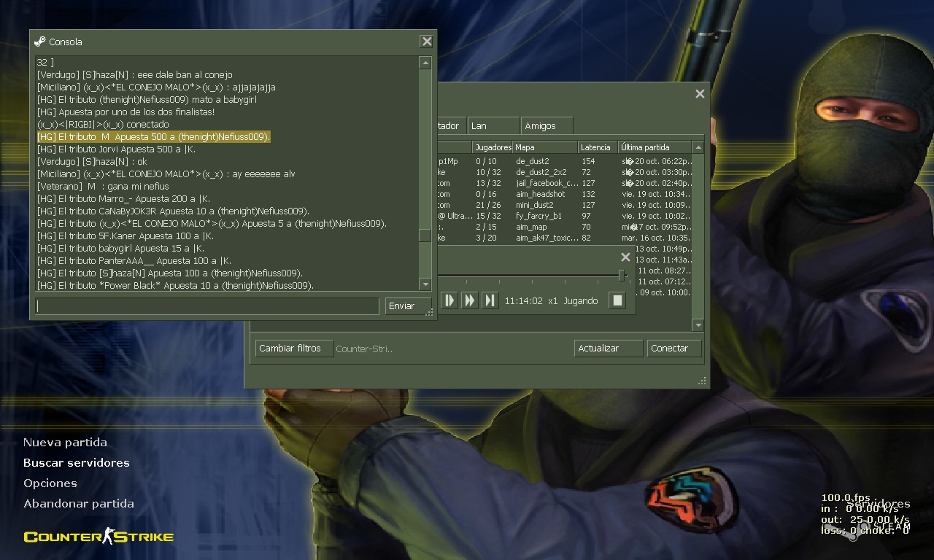Click the x1 playback speed label
Screen dimensions: 934x560
[553, 301]
